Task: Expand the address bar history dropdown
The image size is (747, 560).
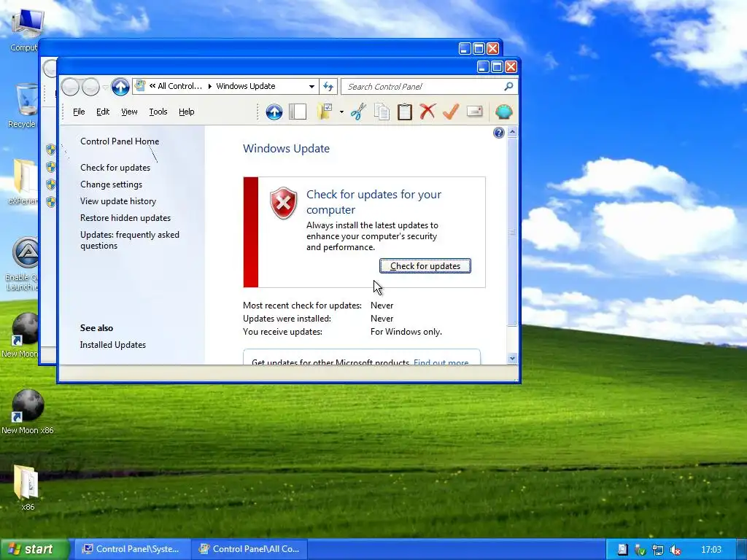Action: 311,87
